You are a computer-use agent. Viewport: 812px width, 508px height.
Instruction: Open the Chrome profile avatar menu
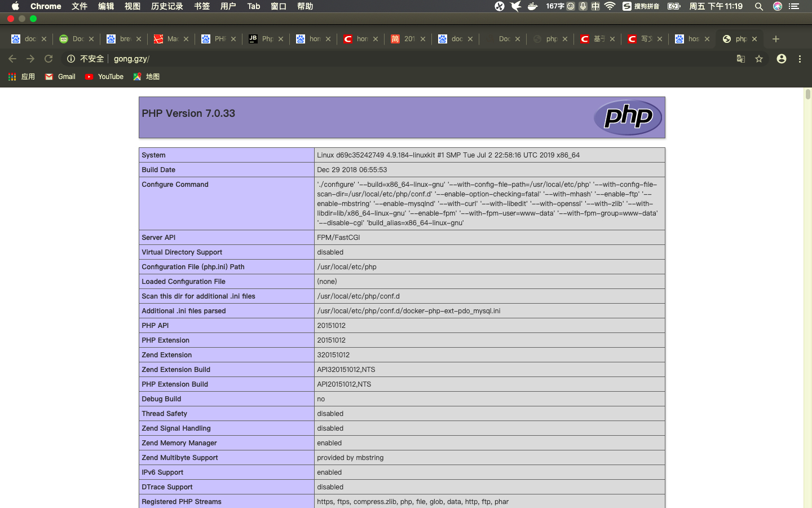(x=782, y=59)
